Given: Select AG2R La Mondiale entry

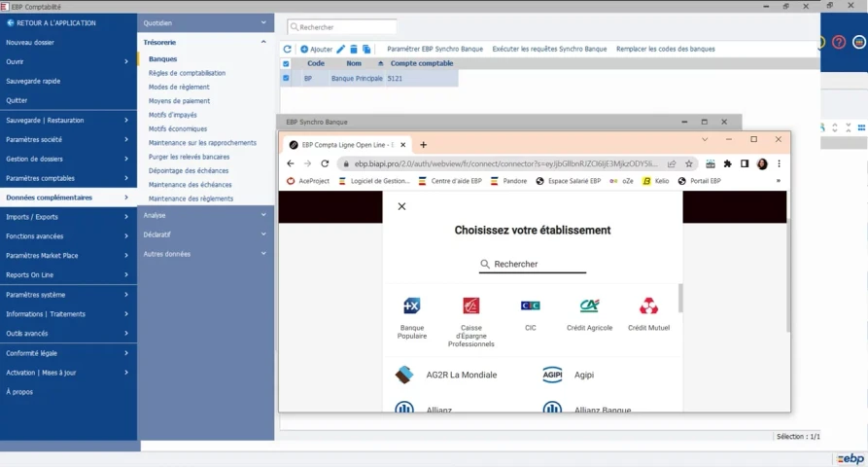Looking at the screenshot, I should 446,375.
